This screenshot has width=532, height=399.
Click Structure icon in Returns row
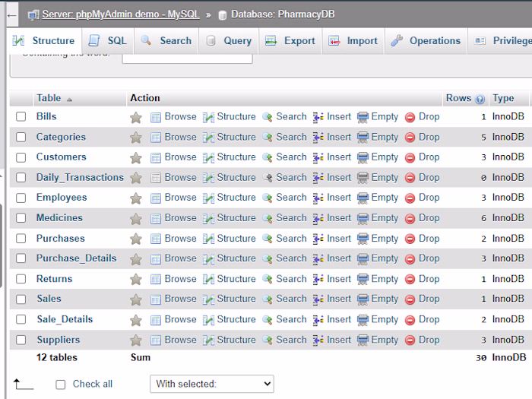point(208,280)
